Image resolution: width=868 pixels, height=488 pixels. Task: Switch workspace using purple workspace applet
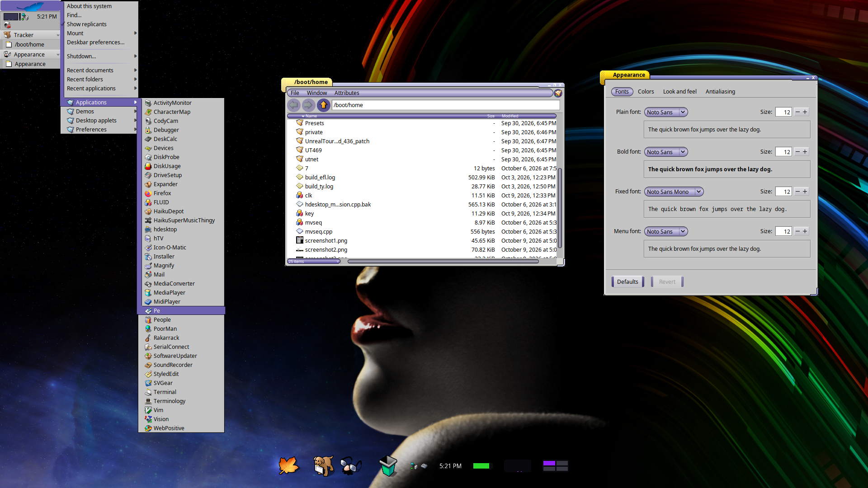(x=555, y=466)
